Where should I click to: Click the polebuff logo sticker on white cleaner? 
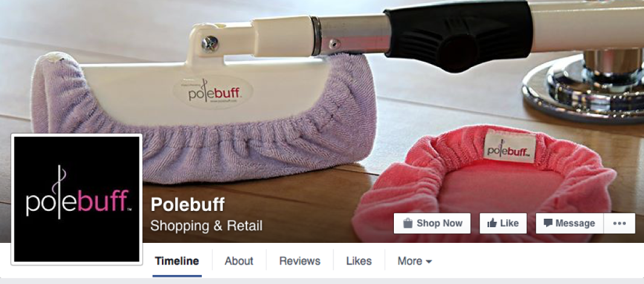click(213, 92)
